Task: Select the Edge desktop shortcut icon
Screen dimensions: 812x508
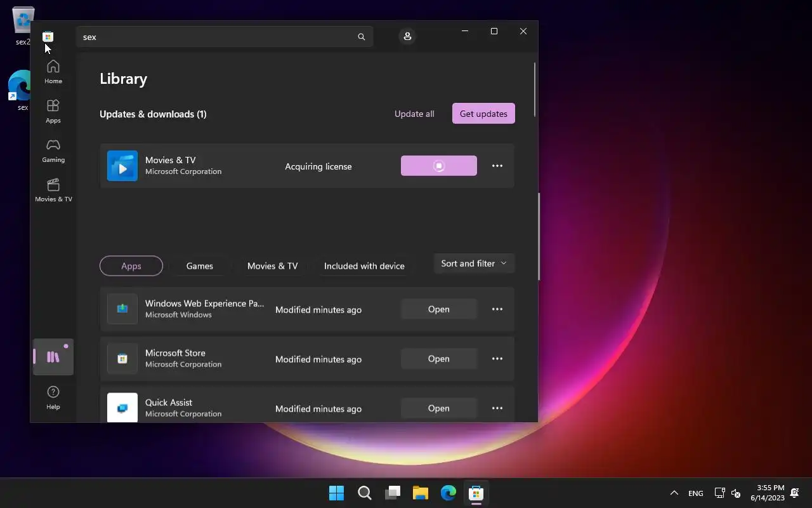Action: click(x=21, y=90)
